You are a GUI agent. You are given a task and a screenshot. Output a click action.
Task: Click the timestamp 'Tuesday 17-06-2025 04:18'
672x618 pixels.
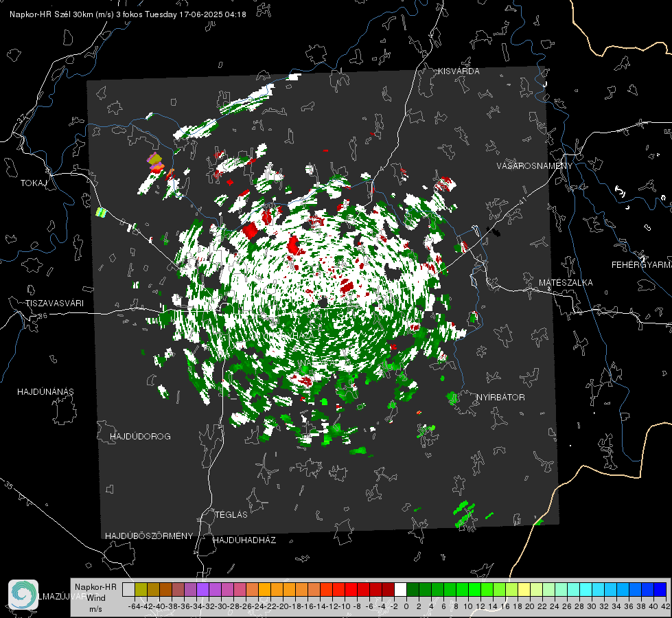pos(196,14)
